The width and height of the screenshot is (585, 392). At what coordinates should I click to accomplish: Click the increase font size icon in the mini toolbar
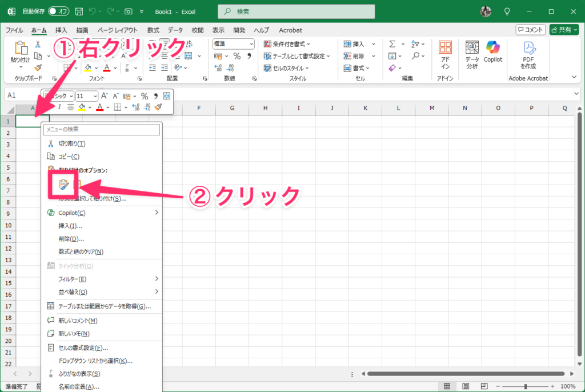tap(105, 96)
